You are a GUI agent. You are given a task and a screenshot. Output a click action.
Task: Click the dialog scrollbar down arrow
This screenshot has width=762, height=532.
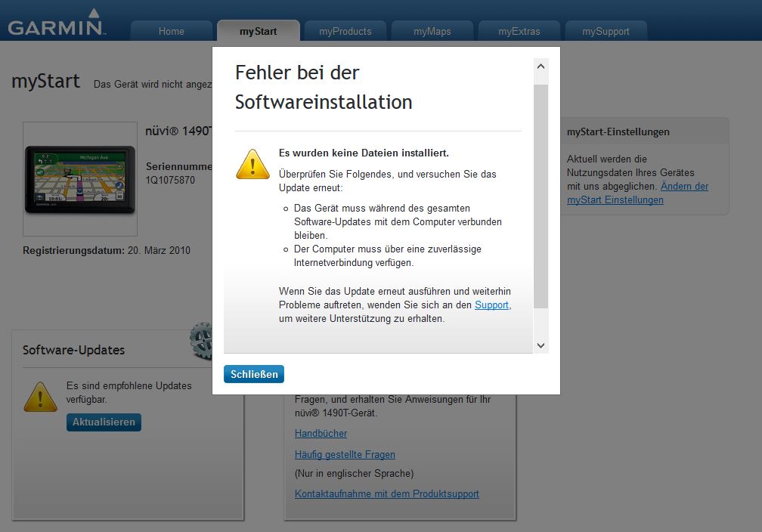pyautogui.click(x=541, y=345)
